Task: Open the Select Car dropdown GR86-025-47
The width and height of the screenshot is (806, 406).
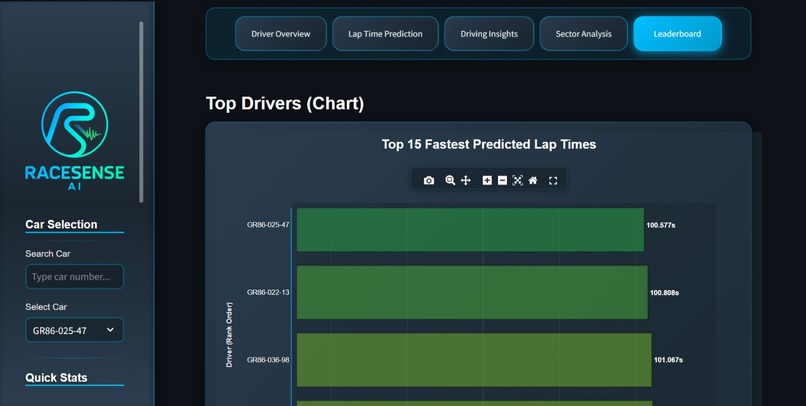Action: pyautogui.click(x=75, y=330)
